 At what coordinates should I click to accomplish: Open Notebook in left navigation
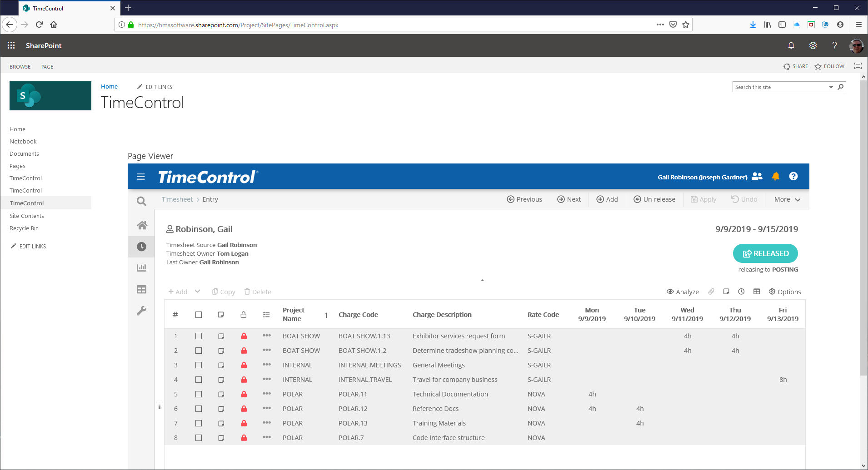[x=23, y=141]
